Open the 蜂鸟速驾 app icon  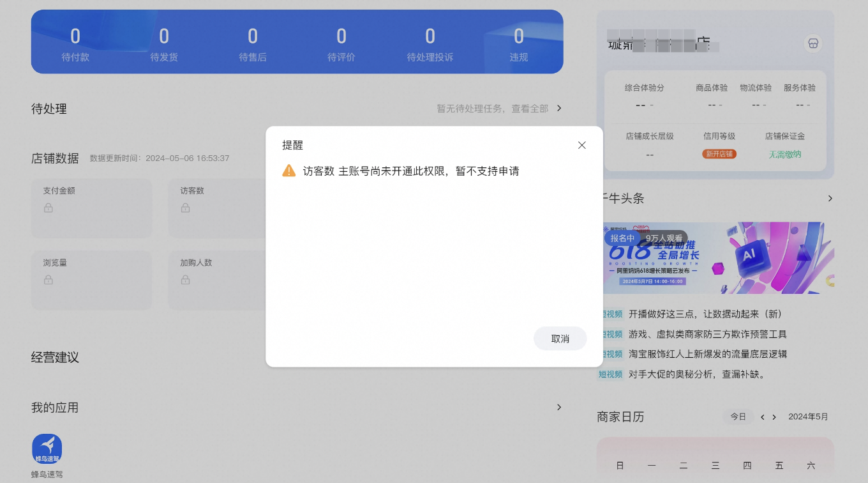[47, 449]
